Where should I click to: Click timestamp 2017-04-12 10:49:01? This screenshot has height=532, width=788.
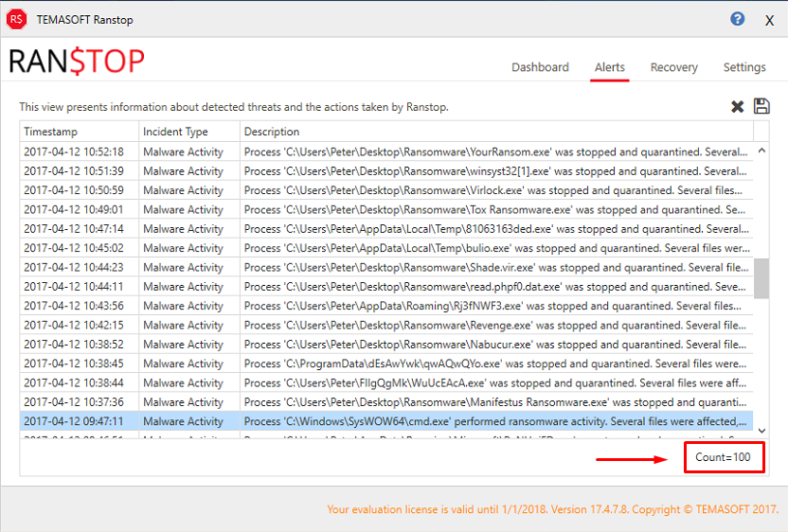click(x=74, y=209)
